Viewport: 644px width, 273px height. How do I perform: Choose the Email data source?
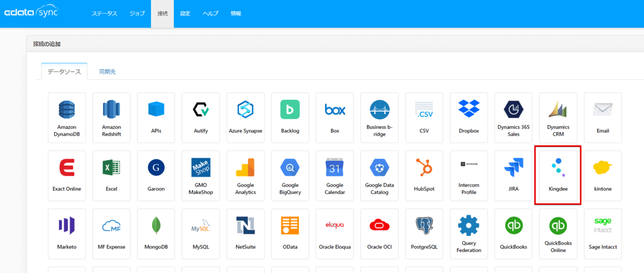tap(603, 117)
